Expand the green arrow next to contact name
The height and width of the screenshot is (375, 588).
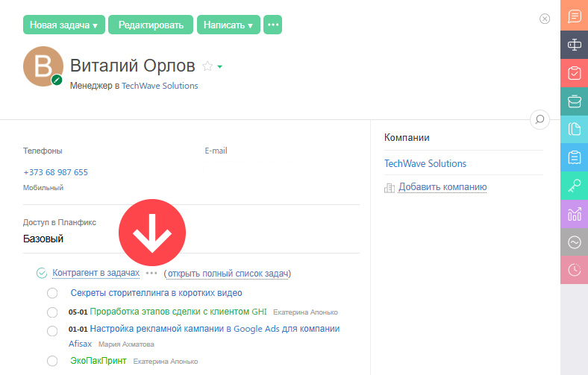tap(219, 66)
